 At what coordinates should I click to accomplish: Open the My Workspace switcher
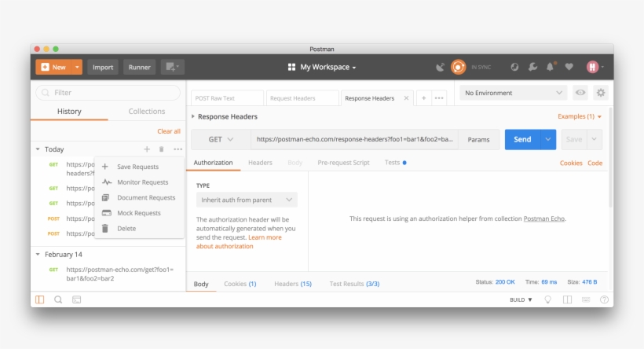point(322,67)
